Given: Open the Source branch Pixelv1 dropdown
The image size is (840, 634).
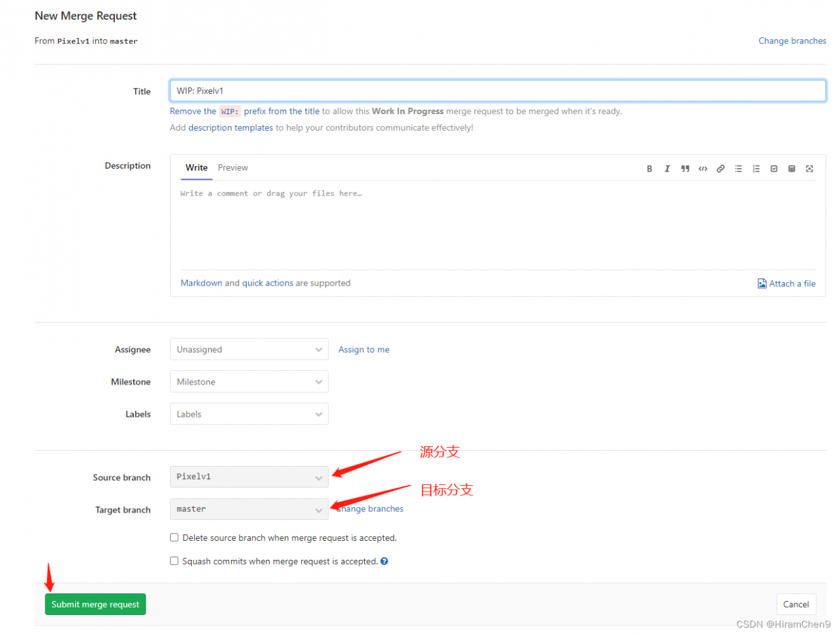Looking at the screenshot, I should coord(249,476).
